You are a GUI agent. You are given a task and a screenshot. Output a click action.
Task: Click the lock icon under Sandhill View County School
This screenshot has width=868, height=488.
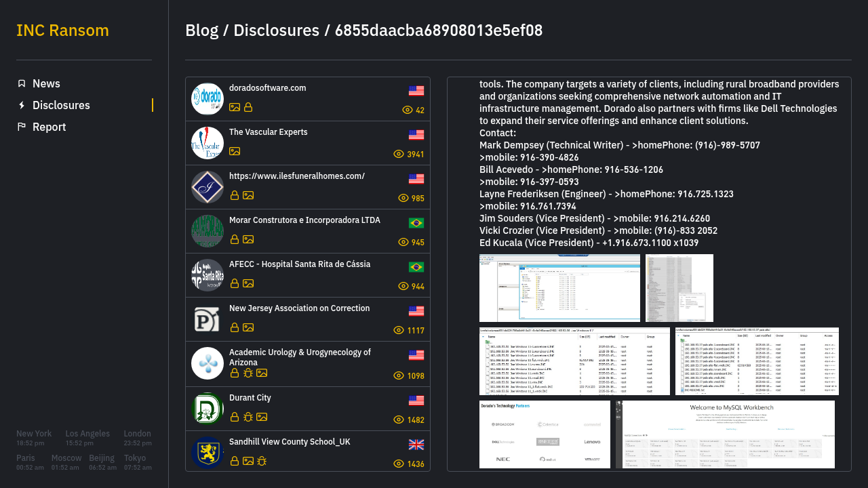(x=235, y=461)
